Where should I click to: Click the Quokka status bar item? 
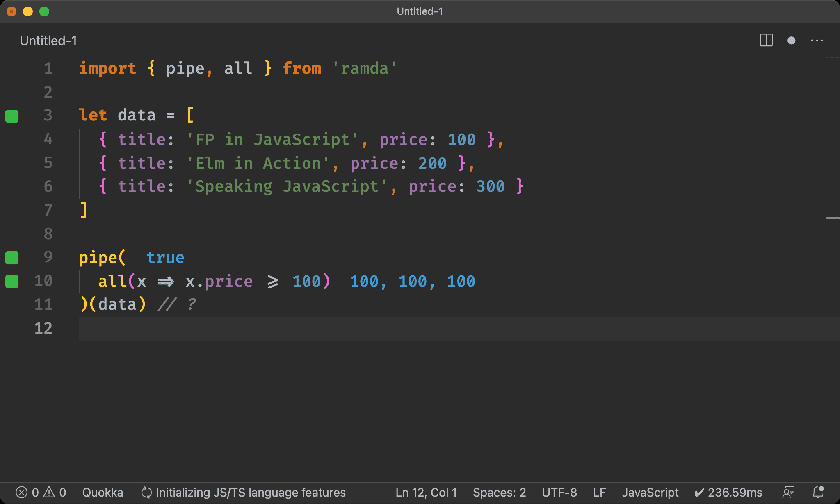[103, 492]
